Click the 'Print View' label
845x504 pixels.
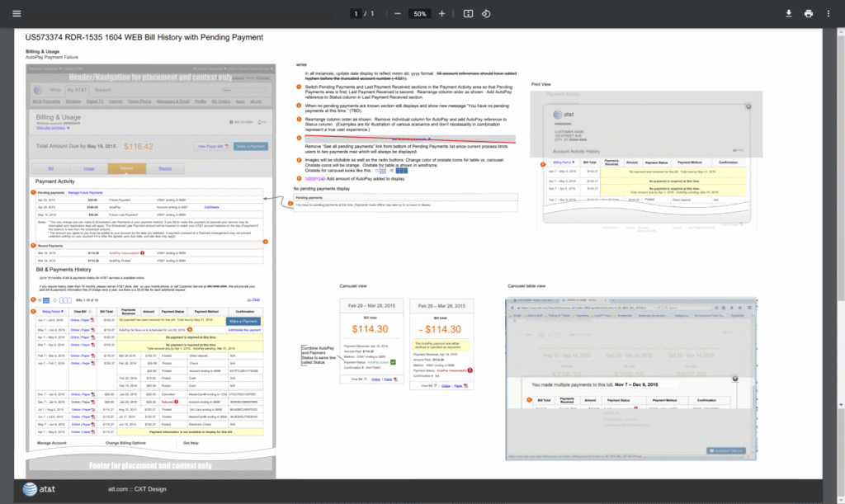[541, 84]
